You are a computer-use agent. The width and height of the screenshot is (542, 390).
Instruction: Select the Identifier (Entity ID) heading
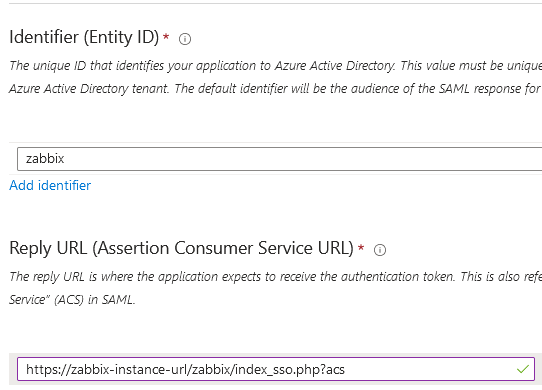click(84, 37)
